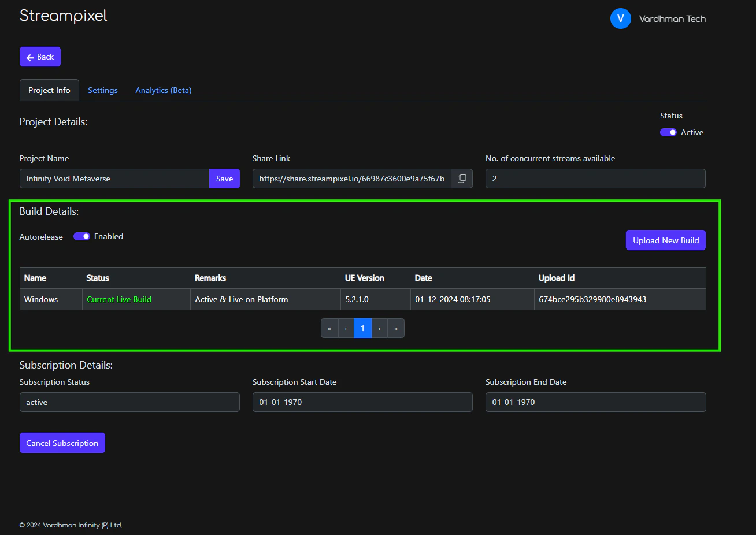
Task: Disable the Autorelease toggle
Action: pyautogui.click(x=82, y=236)
